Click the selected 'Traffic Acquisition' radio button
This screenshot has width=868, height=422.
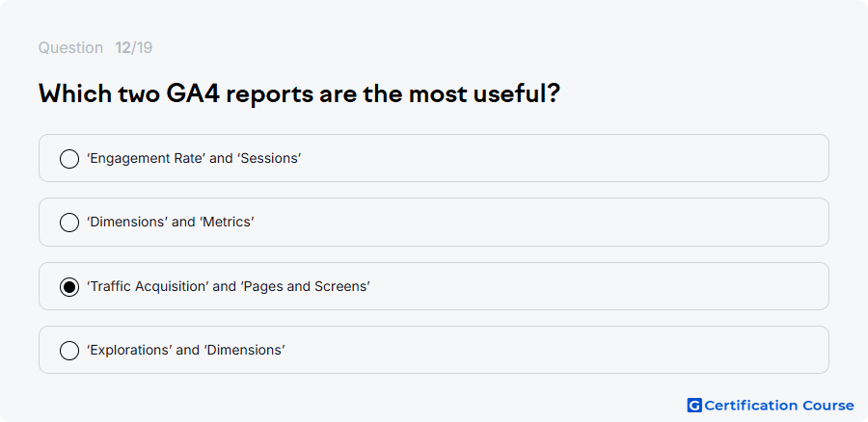pos(69,287)
